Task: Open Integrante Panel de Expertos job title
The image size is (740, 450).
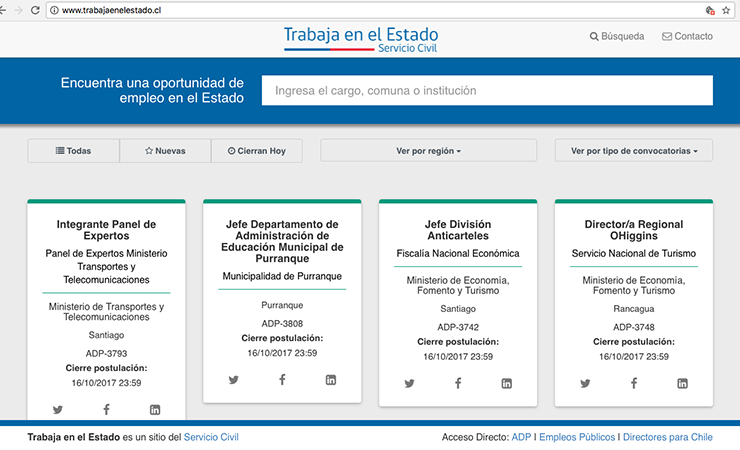Action: point(106,230)
